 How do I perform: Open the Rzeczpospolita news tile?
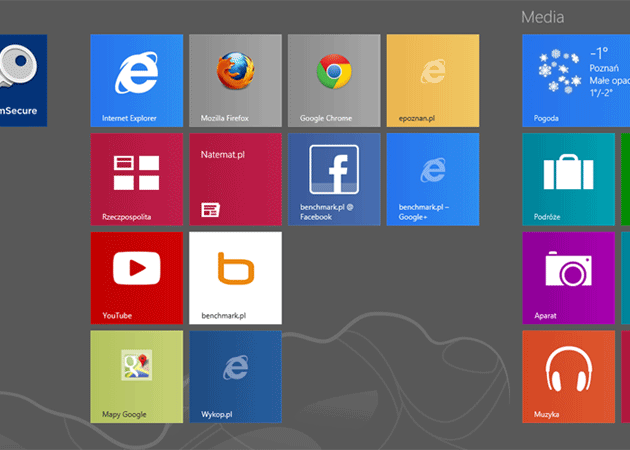pyautogui.click(x=137, y=179)
